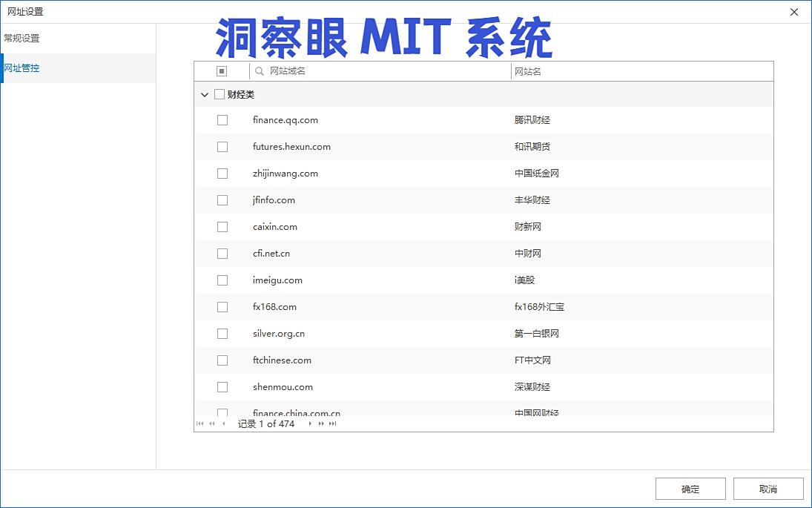The height and width of the screenshot is (508, 812).
Task: Click the 腾讯财经 site name
Action: (532, 120)
